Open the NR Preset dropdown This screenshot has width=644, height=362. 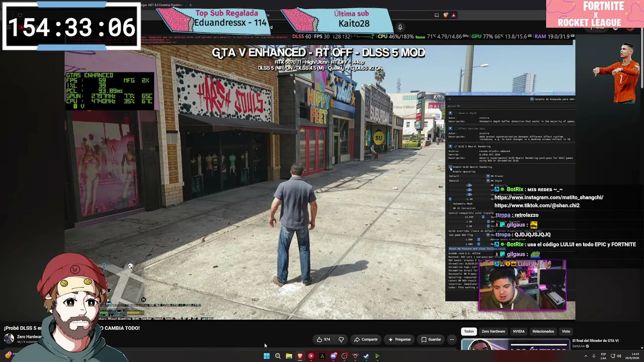468,176
